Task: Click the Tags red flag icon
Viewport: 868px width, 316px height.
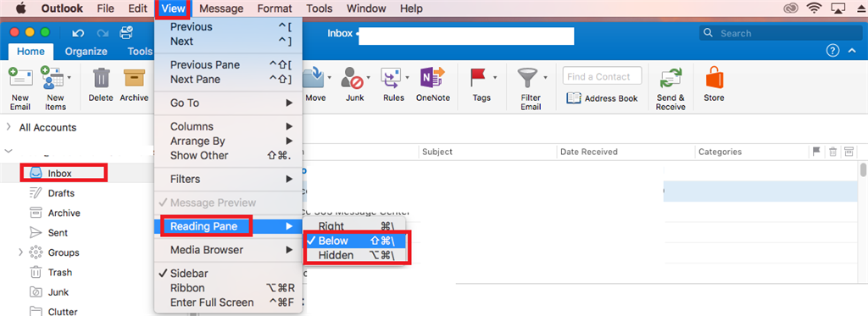Action: (x=478, y=77)
